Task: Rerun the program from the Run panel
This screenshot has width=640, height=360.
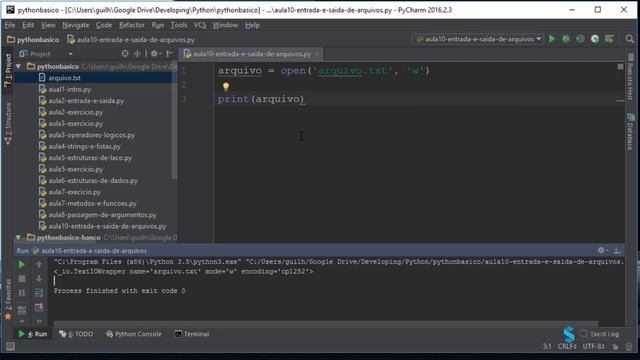Action: pos(22,264)
